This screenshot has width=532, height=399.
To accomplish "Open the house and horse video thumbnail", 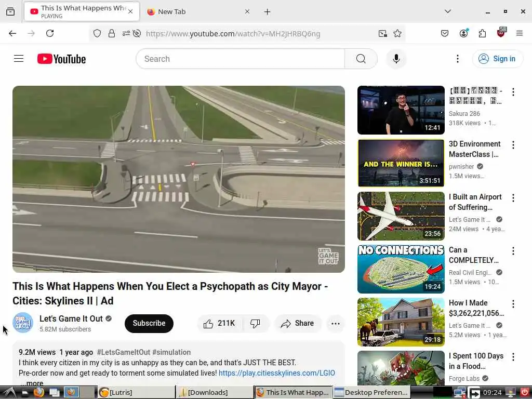I will pos(401,322).
